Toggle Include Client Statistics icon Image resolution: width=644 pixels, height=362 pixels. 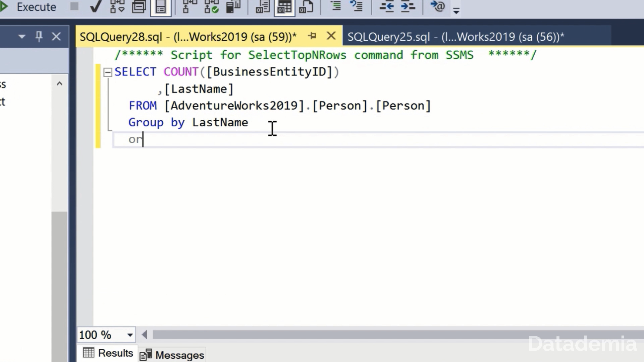click(233, 7)
